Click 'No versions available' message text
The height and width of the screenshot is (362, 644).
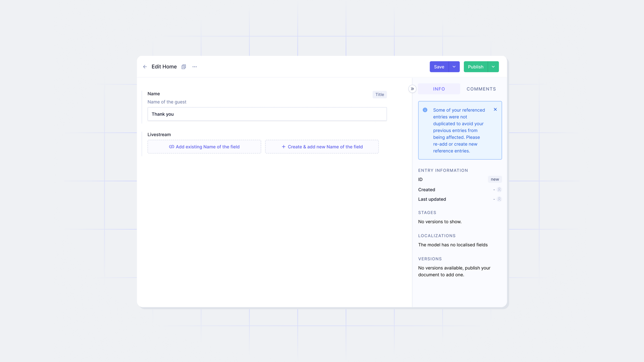click(454, 271)
